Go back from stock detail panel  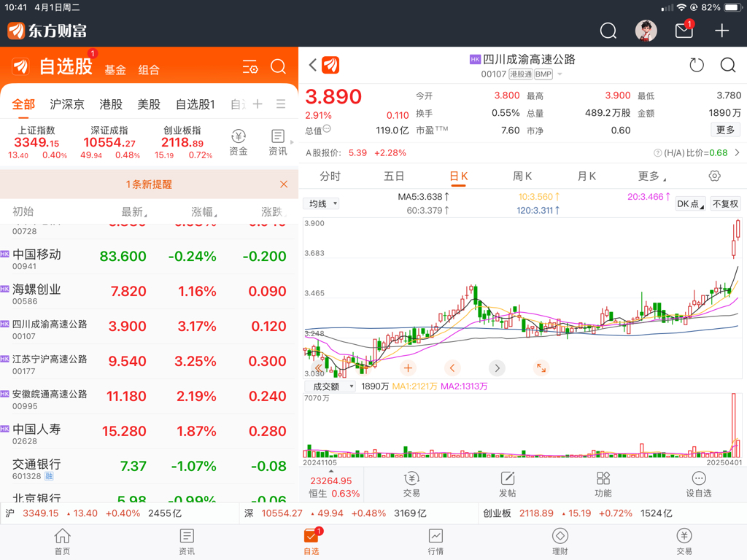pyautogui.click(x=313, y=65)
